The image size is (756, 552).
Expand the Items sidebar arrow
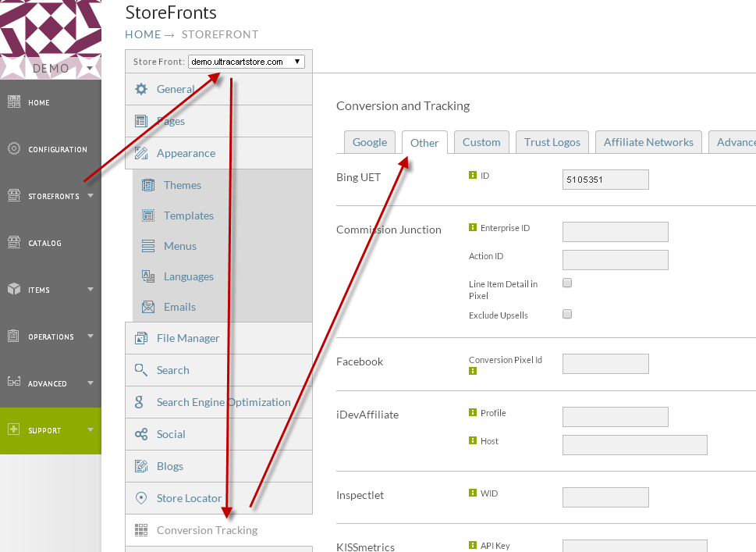point(91,289)
